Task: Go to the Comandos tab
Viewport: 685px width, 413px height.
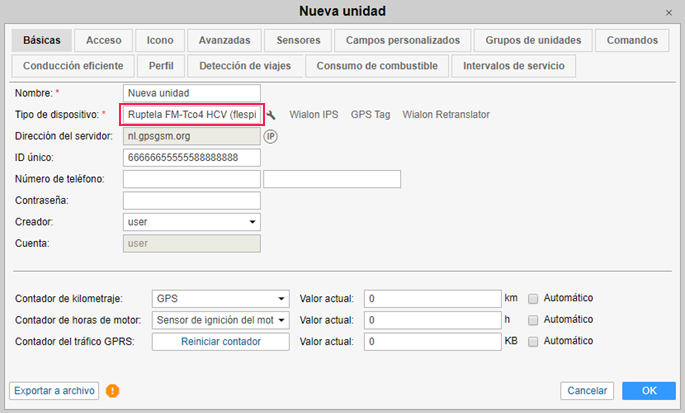Action: (x=632, y=40)
